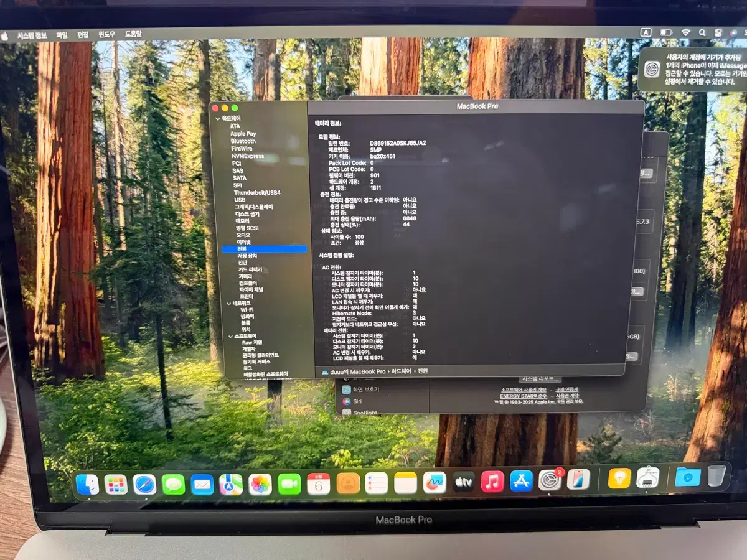
Task: Launch Safari from the Dock
Action: (144, 483)
